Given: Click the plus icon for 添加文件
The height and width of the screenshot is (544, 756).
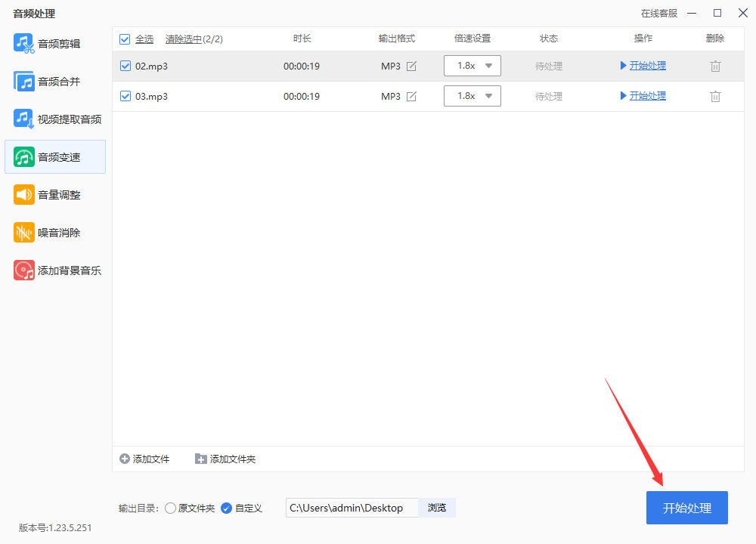Looking at the screenshot, I should pyautogui.click(x=125, y=459).
